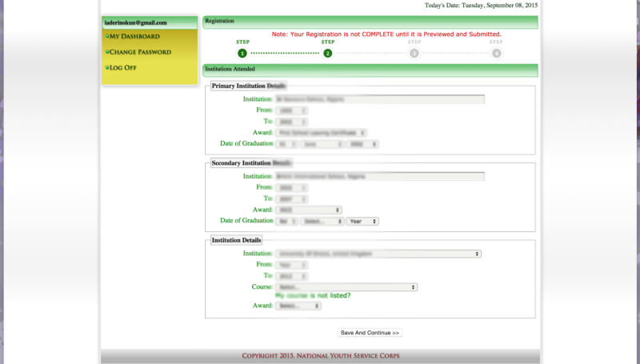Open the Primary Institution Award dropdown

click(x=321, y=133)
